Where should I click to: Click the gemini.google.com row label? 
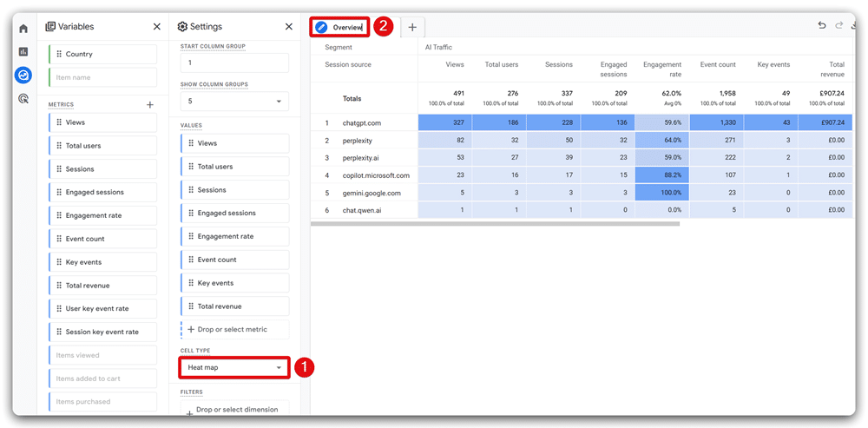[x=372, y=194]
